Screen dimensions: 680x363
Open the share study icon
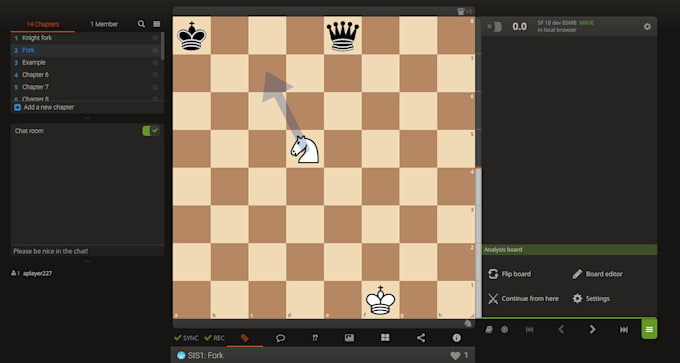pyautogui.click(x=421, y=338)
